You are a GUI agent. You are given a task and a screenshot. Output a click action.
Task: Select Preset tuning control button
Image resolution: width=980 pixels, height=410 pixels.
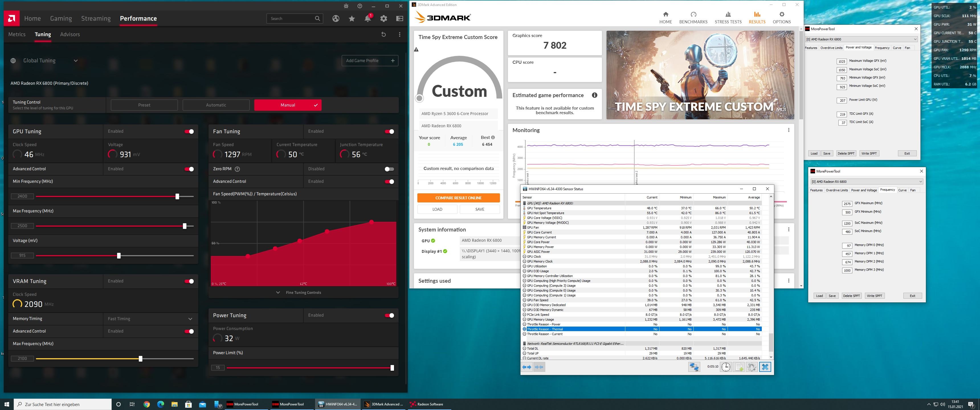pyautogui.click(x=144, y=105)
